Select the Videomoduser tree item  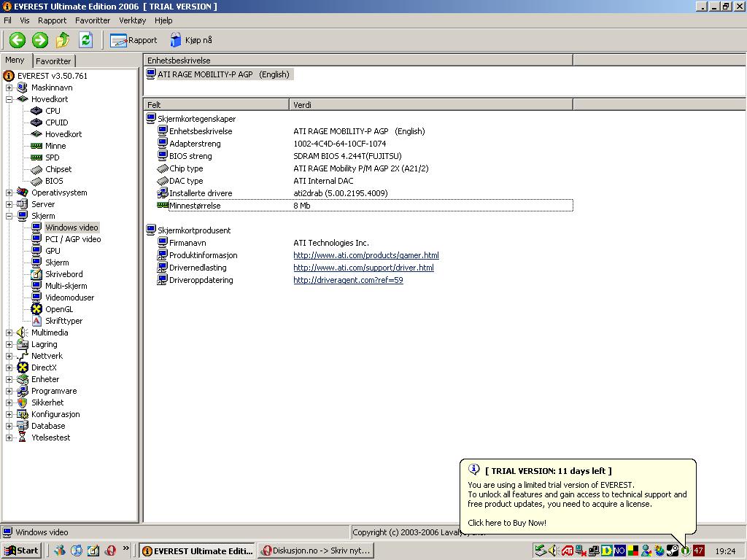69,297
